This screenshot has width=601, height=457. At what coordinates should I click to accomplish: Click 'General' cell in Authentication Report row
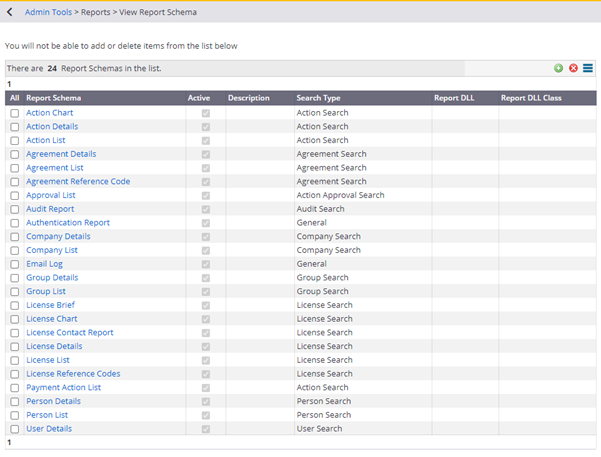click(312, 223)
